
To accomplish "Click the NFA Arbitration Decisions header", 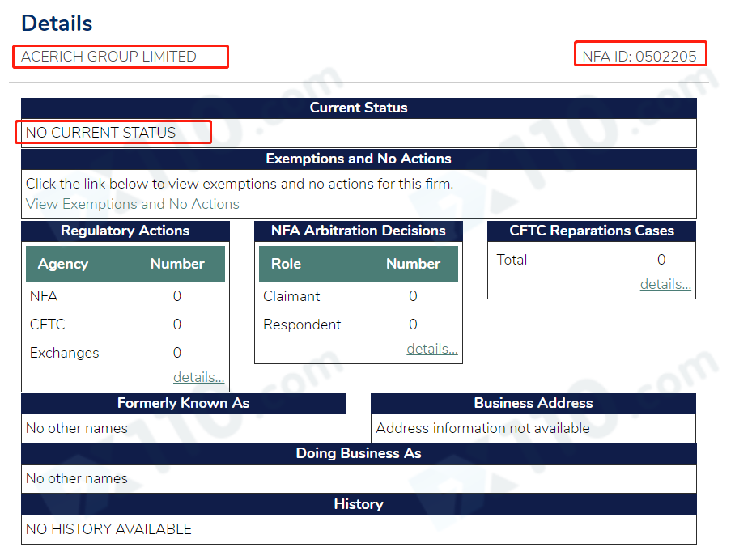I will [x=359, y=231].
